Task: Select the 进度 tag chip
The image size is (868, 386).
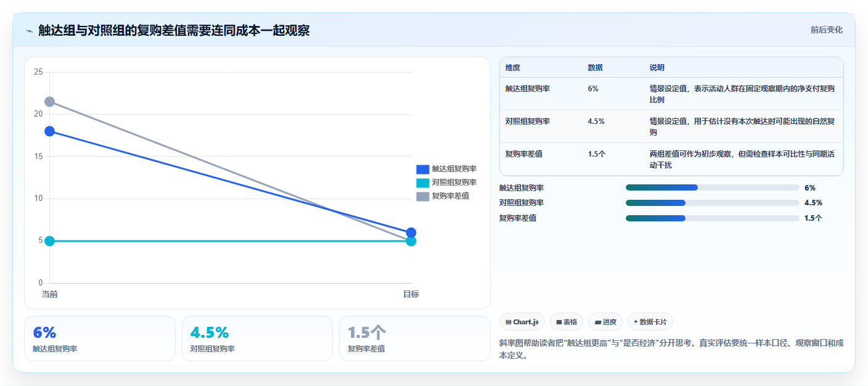Action: 605,322
